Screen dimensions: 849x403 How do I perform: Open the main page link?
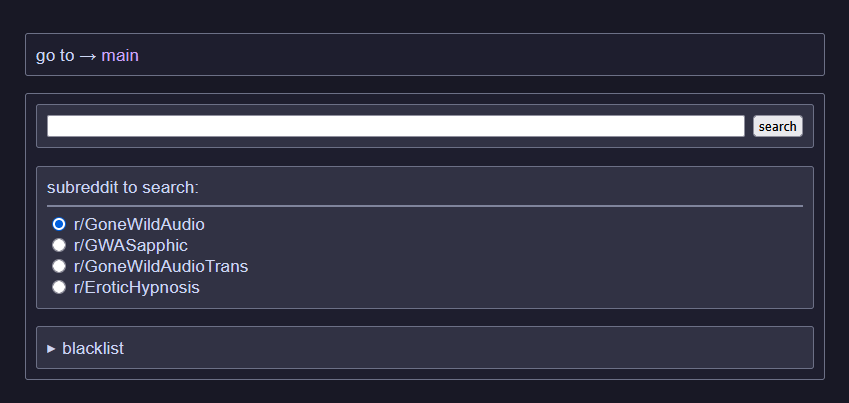pyautogui.click(x=120, y=56)
